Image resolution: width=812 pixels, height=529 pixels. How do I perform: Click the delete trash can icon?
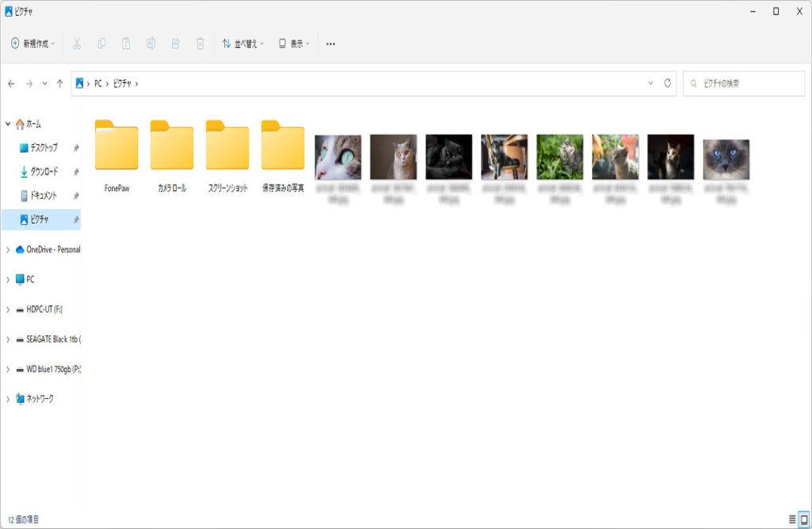tap(201, 44)
